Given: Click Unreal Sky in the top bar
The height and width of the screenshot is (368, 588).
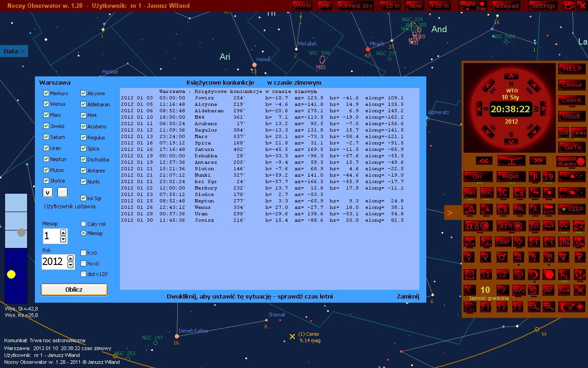Looking at the screenshot, I should pyautogui.click(x=356, y=6).
